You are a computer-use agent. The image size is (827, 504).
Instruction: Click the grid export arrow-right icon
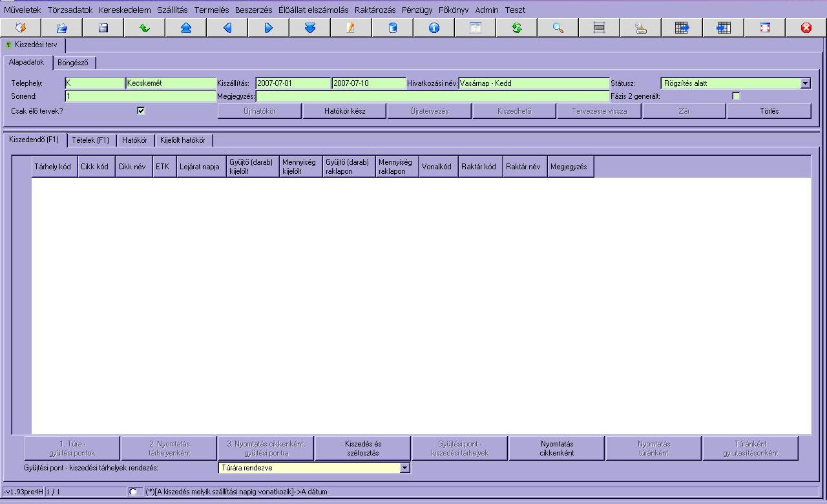point(682,28)
